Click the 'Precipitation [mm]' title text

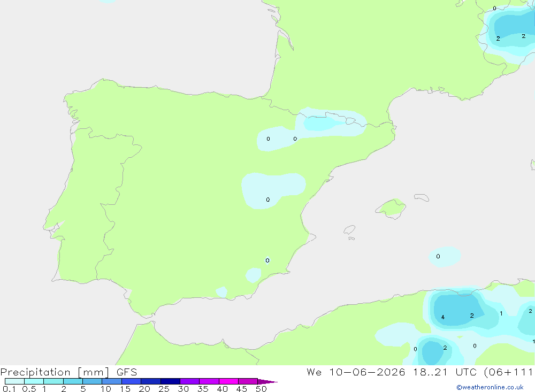click(x=55, y=372)
